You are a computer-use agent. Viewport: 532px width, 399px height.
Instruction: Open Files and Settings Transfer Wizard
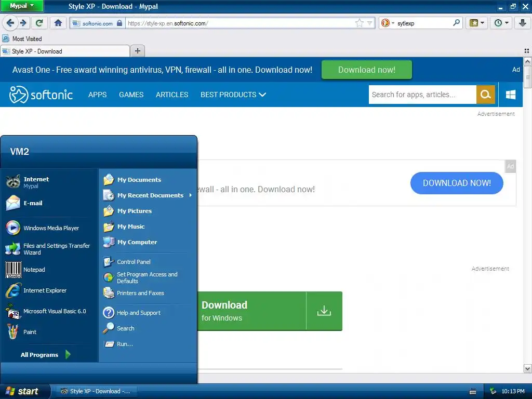49,249
